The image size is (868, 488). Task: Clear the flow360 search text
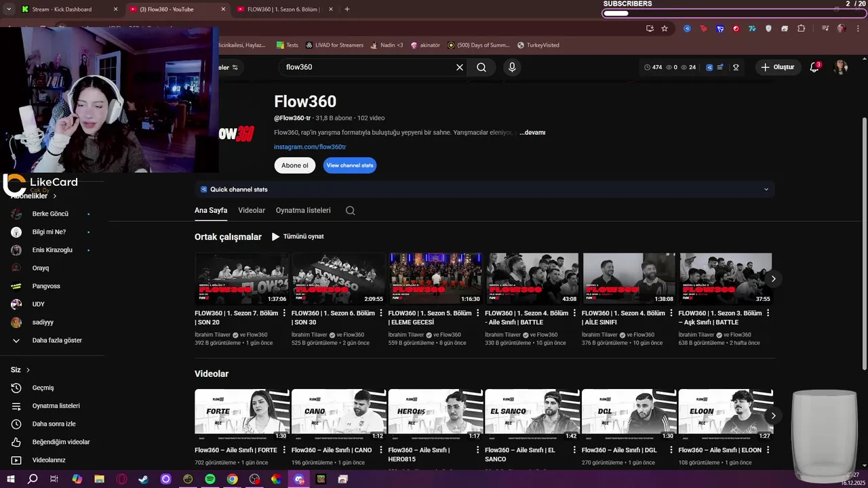460,67
